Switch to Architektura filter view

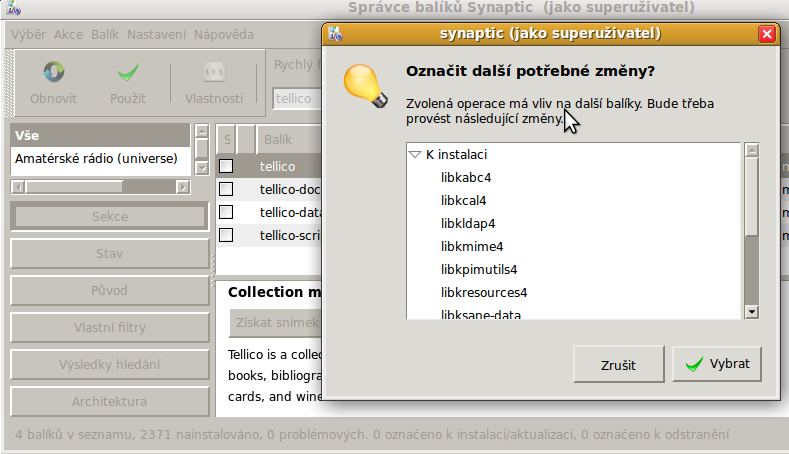(x=110, y=402)
